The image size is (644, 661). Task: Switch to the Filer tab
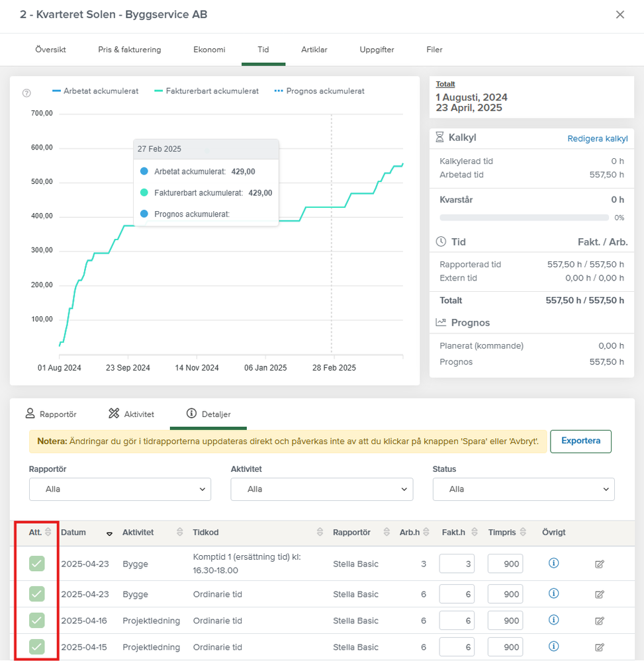(x=434, y=50)
